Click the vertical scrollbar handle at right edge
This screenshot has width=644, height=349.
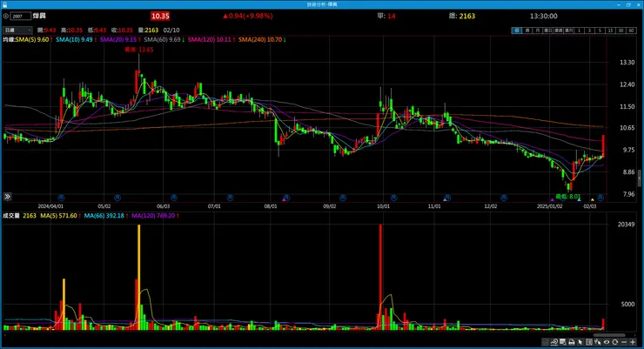coord(640,178)
